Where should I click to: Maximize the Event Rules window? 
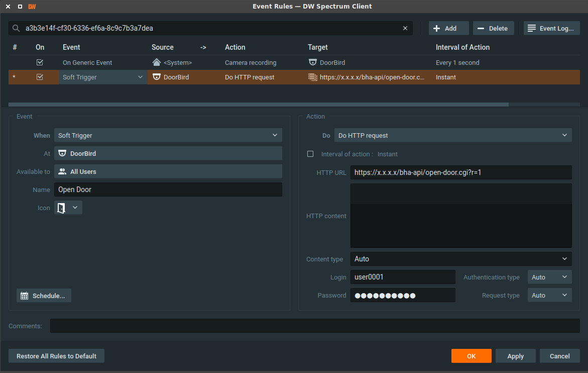[x=20, y=7]
